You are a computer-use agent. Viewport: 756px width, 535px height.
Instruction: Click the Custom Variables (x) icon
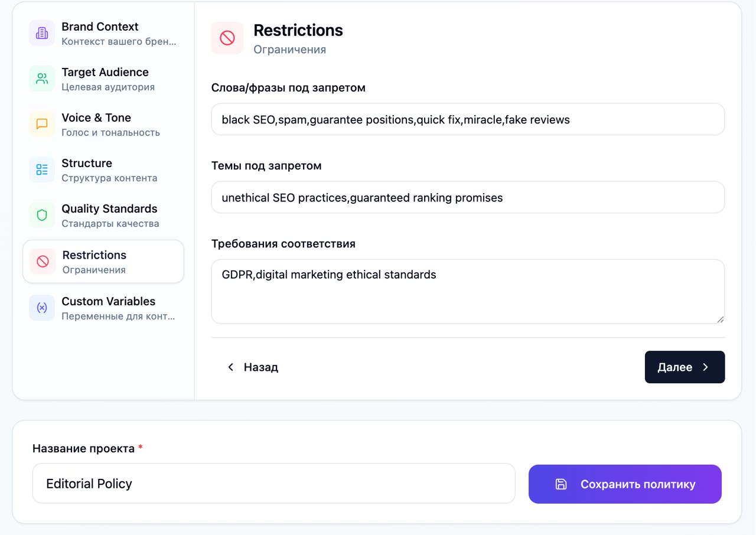[42, 308]
